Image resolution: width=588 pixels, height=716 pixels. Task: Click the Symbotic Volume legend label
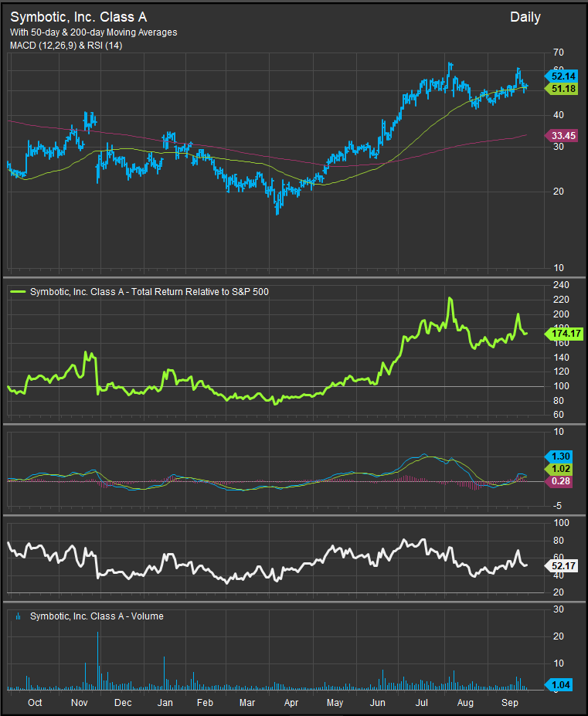point(97,616)
